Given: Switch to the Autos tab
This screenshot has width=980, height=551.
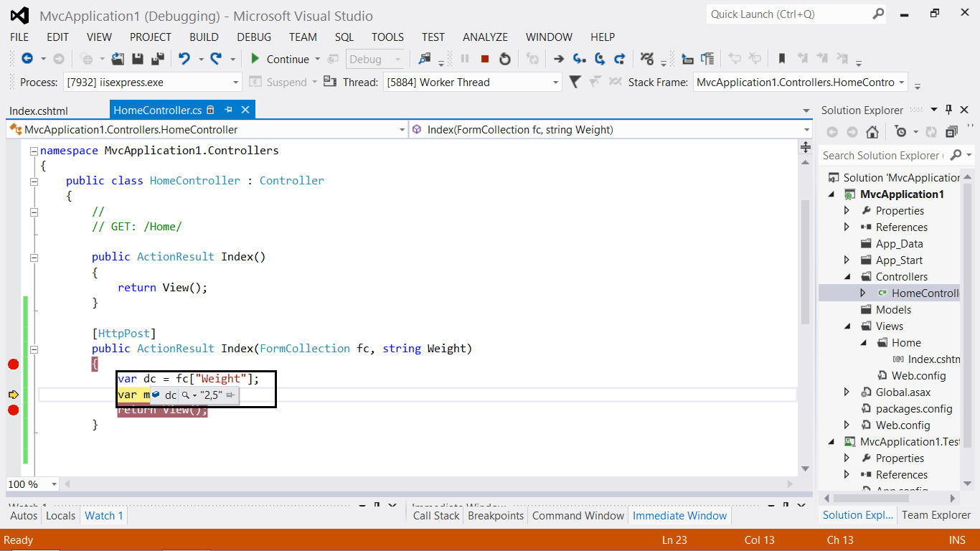Looking at the screenshot, I should 24,515.
